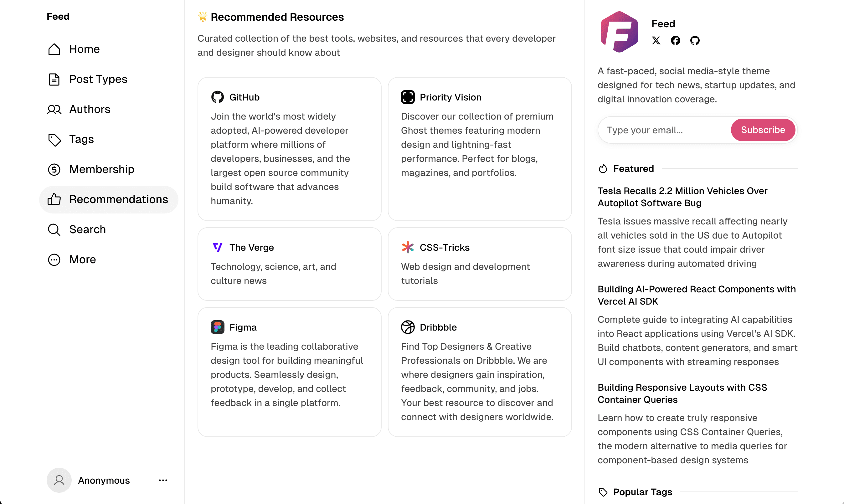This screenshot has width=844, height=504.
Task: Go to the Post Types section
Action: point(97,79)
